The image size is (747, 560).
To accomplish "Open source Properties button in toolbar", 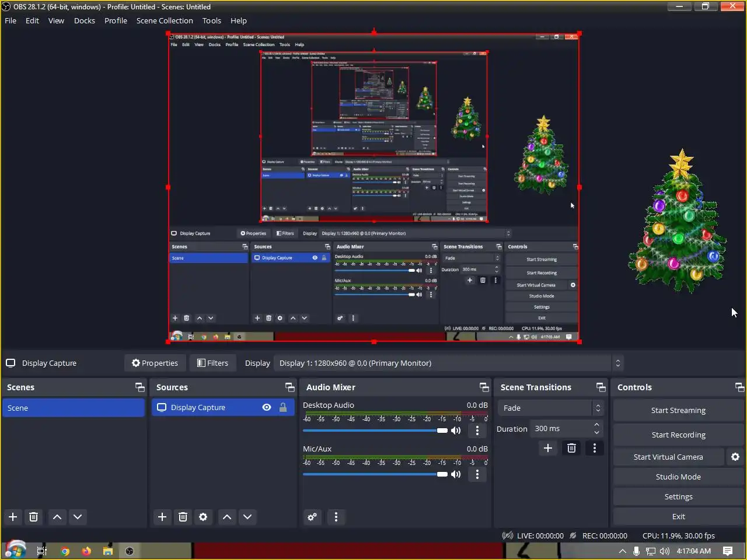I will (x=155, y=363).
